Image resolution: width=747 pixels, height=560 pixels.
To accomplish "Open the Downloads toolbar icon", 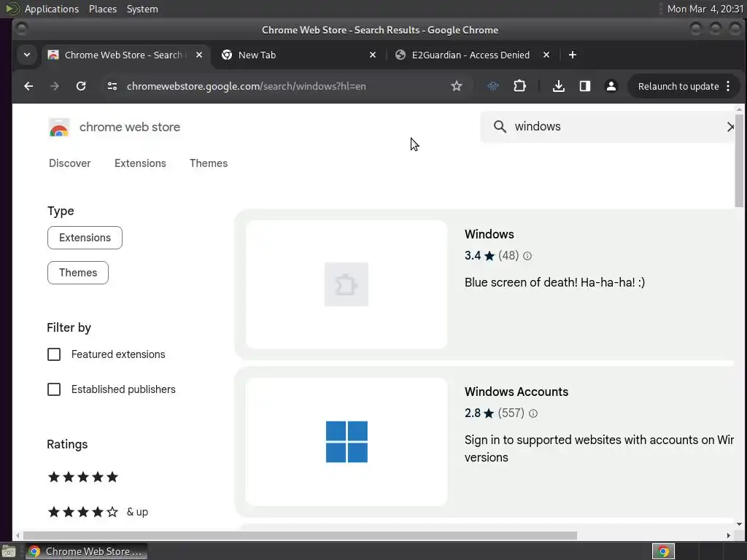I will (x=558, y=86).
